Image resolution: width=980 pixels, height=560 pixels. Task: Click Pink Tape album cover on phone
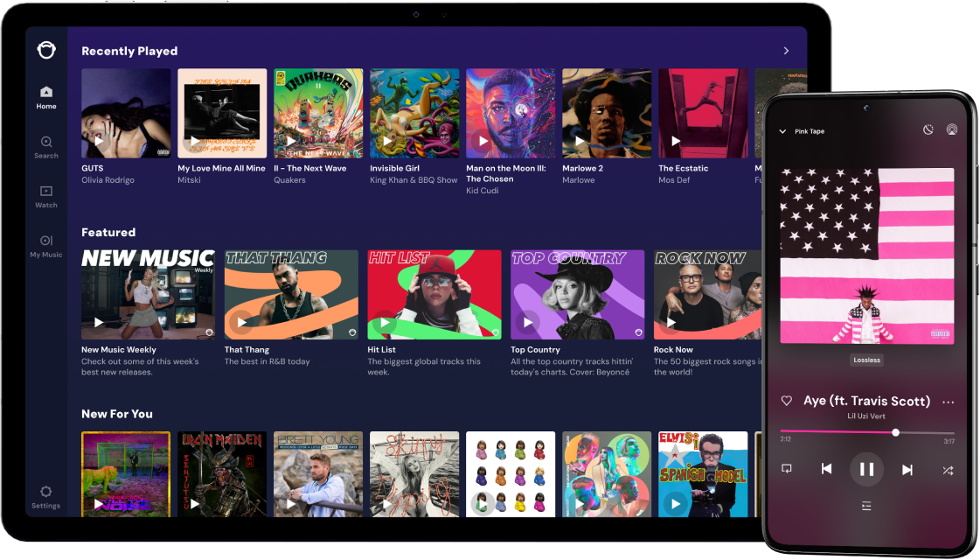pyautogui.click(x=867, y=255)
